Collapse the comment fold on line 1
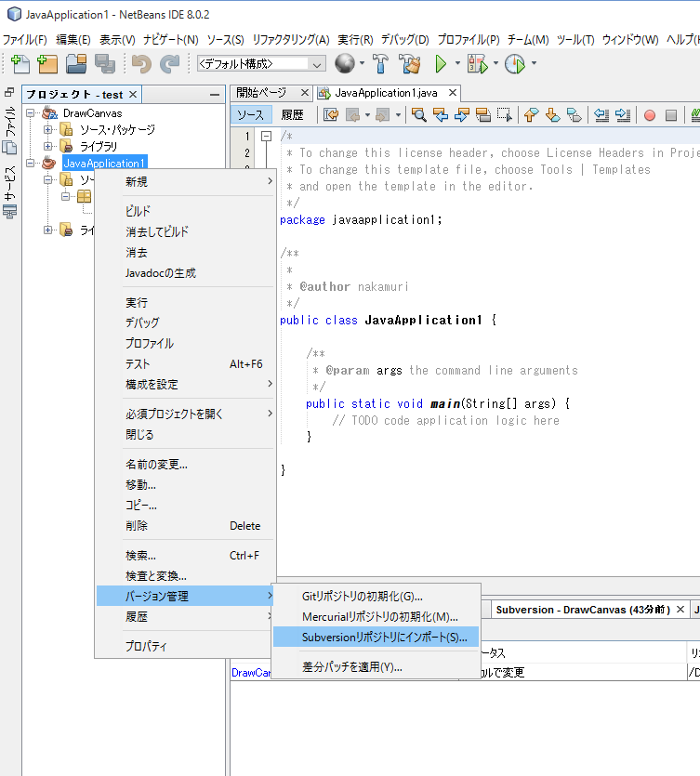 click(x=267, y=136)
